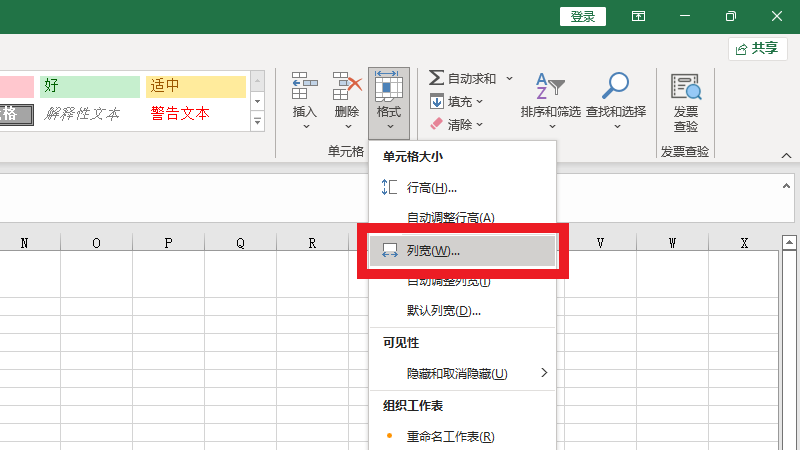Click the 填充 (Fill) icon
This screenshot has height=450, width=800.
437,101
